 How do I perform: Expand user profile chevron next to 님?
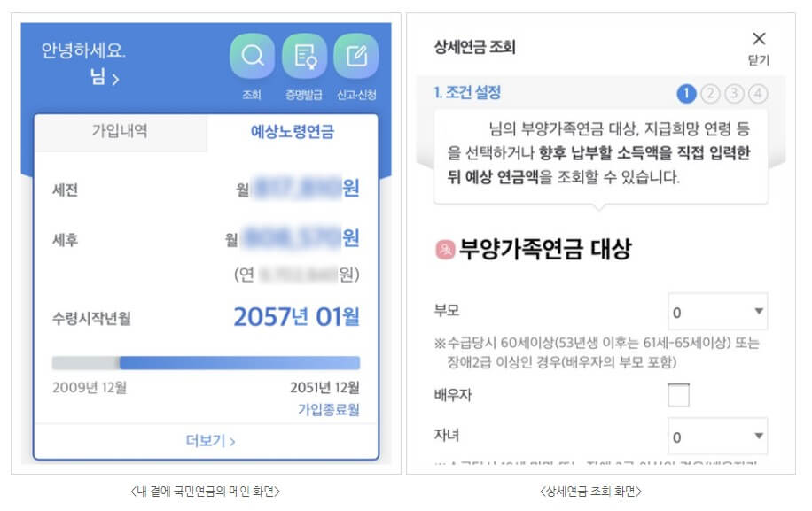click(115, 79)
